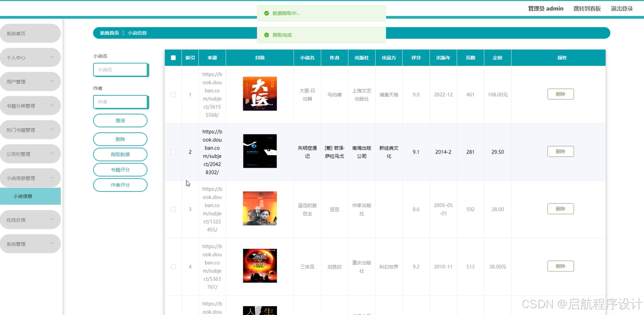The width and height of the screenshot is (644, 315).
Task: Delete the 遥远的救世主 row
Action: (560, 209)
